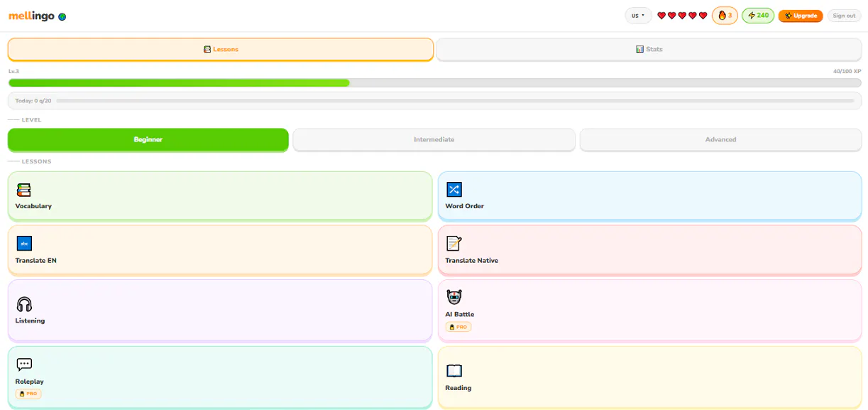Open the lightning 240 points badge
868x410 pixels.
[x=758, y=16]
